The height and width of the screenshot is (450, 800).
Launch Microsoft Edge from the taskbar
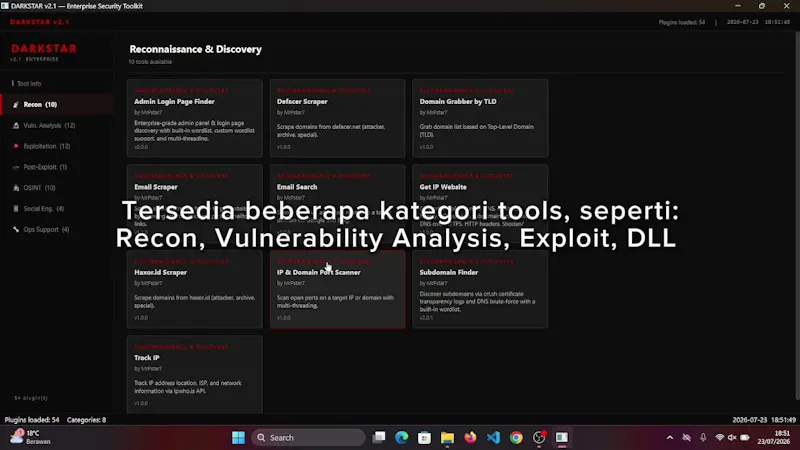tap(402, 438)
